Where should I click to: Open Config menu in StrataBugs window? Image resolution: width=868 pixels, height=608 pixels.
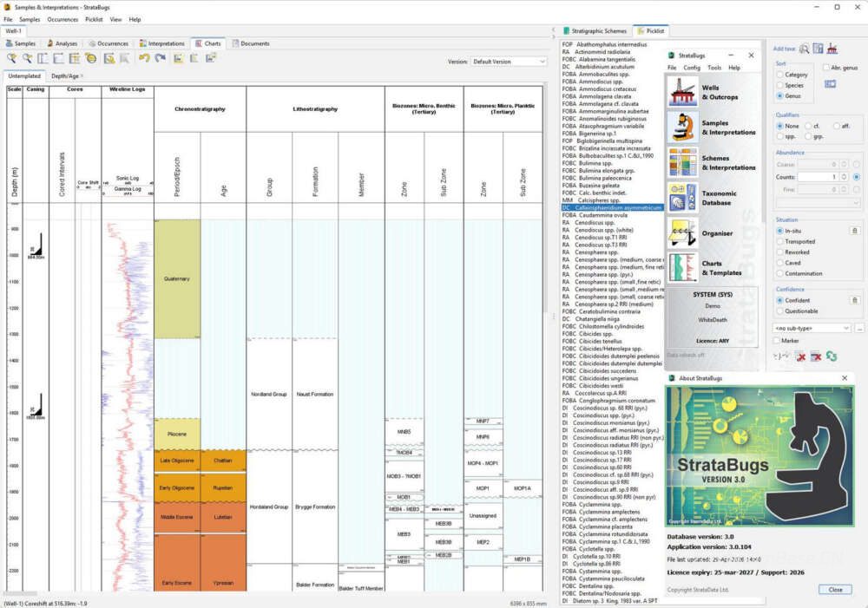tap(692, 68)
